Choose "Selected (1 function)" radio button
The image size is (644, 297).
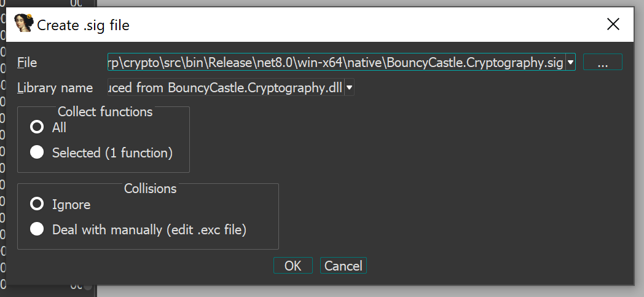(37, 152)
